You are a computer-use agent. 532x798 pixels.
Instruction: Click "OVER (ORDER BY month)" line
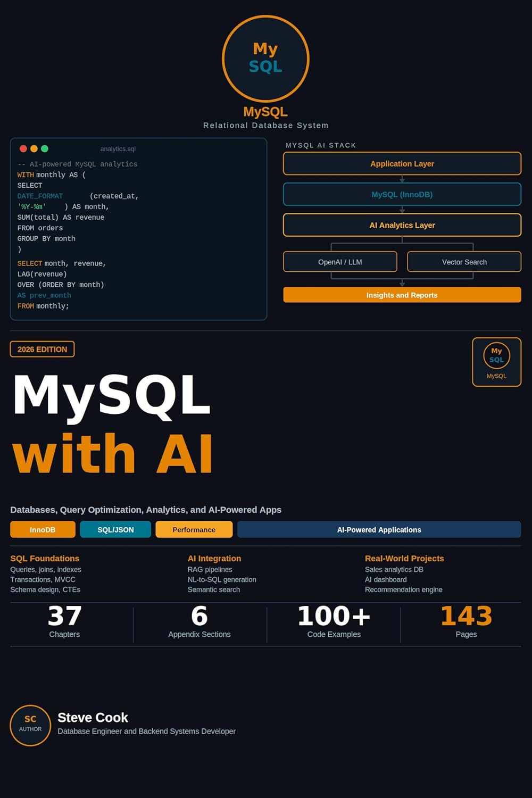[x=61, y=285]
